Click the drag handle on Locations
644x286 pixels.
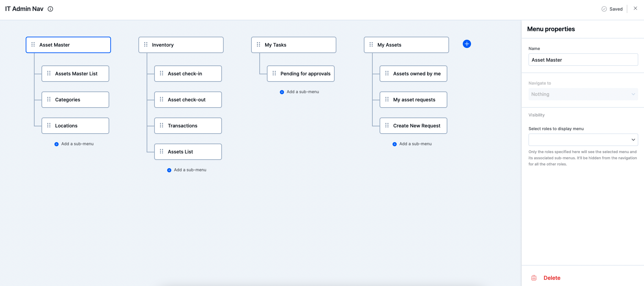49,125
